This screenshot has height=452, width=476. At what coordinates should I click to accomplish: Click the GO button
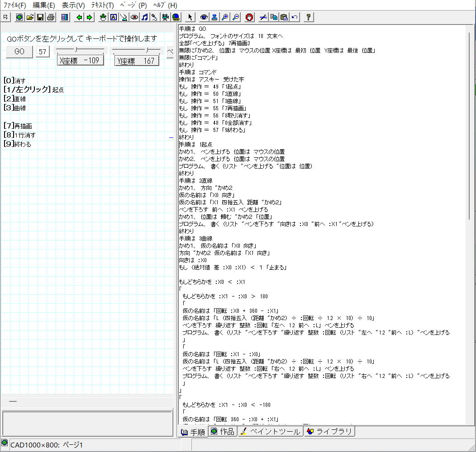[x=19, y=52]
